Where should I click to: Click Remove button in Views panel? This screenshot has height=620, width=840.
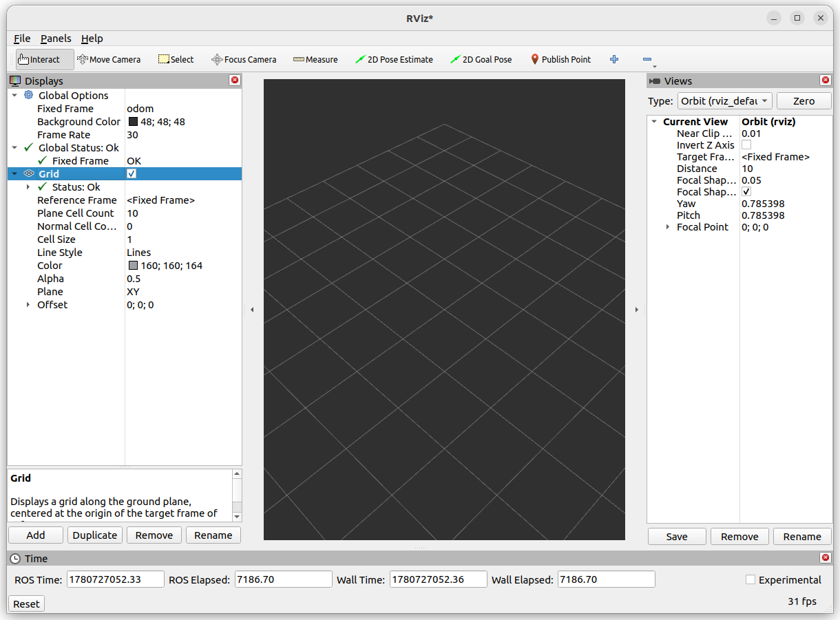pyautogui.click(x=739, y=537)
